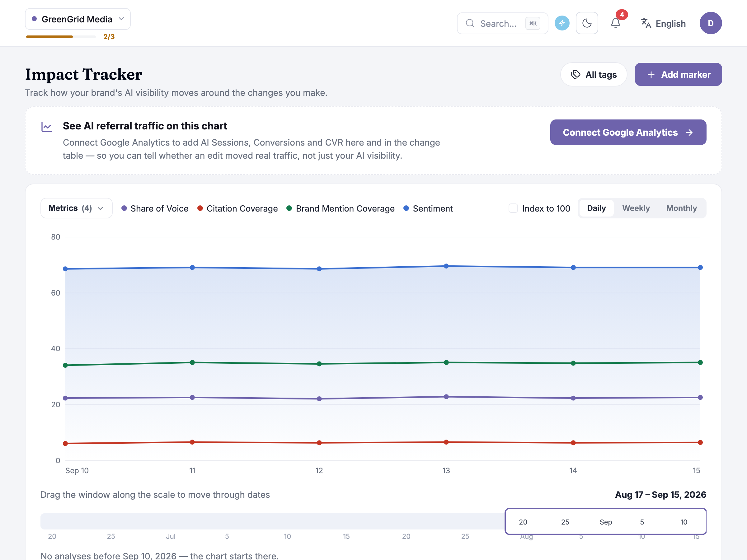Click the arrow icon on Connect Google Analytics
This screenshot has height=560, width=747.
(x=689, y=133)
